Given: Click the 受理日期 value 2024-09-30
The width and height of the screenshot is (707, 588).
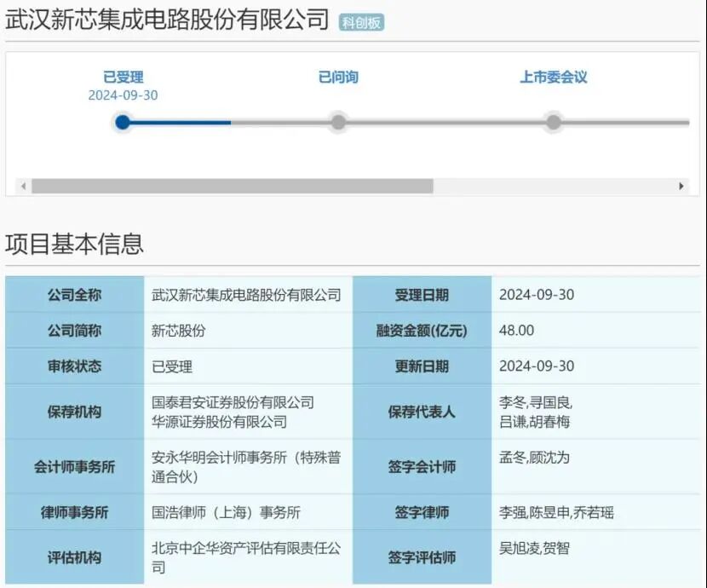Looking at the screenshot, I should (x=537, y=295).
